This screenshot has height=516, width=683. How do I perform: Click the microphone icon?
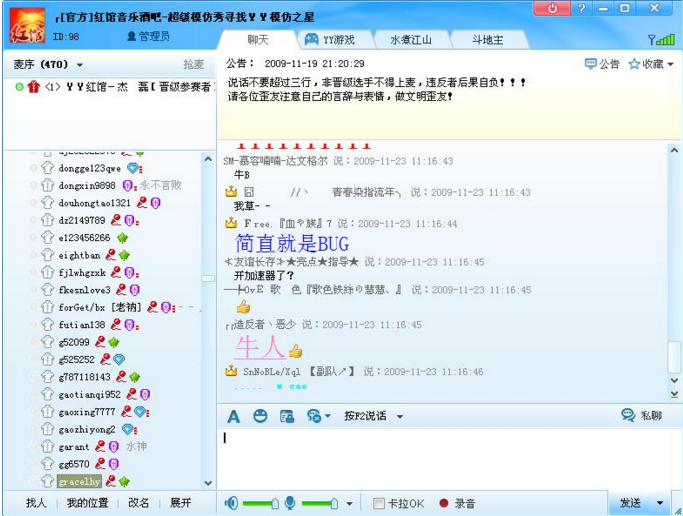[x=290, y=503]
